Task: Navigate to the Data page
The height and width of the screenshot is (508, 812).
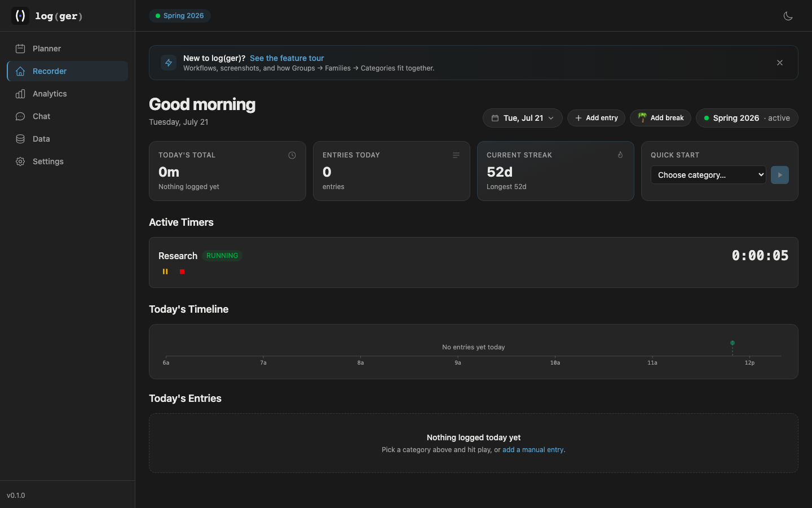Action: [68, 139]
